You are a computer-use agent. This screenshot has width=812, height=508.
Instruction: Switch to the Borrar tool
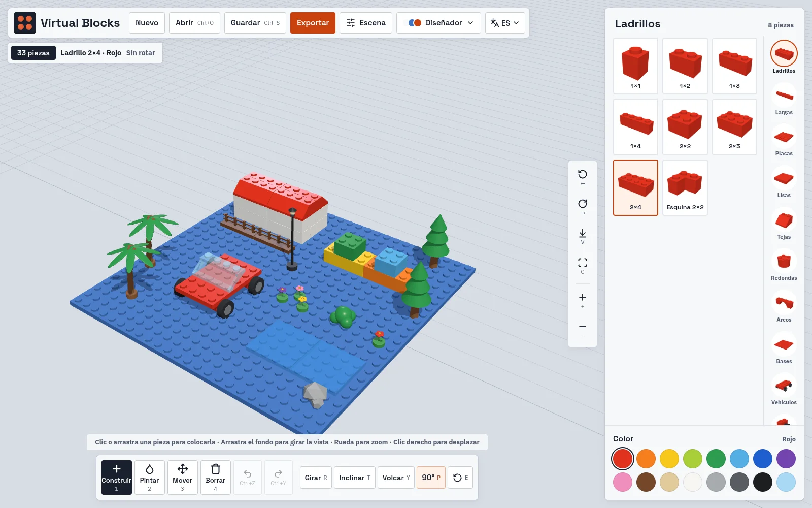216,478
